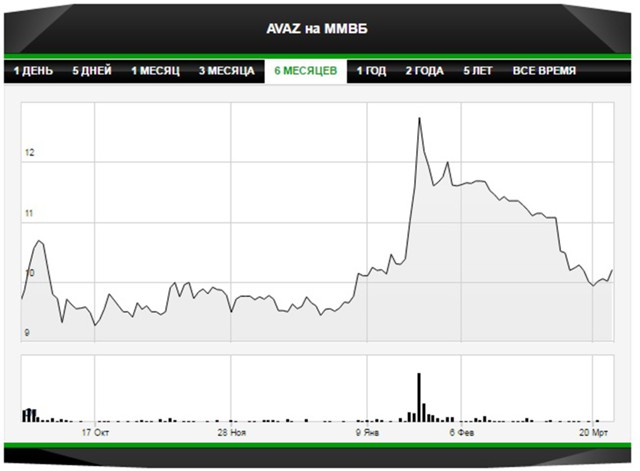Switch chart to 1 ГОД
Viewport: 640px width, 471px height.
(372, 72)
